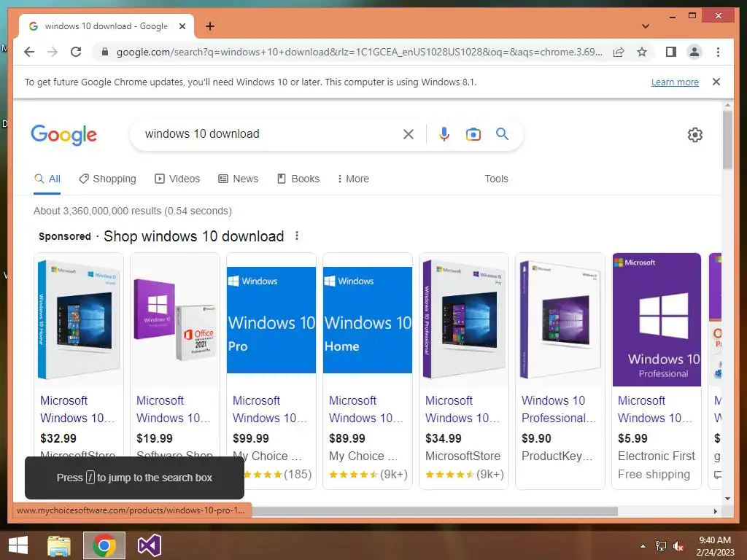This screenshot has width=747, height=560.
Task: Open the sponsored section options dots
Action: [297, 236]
